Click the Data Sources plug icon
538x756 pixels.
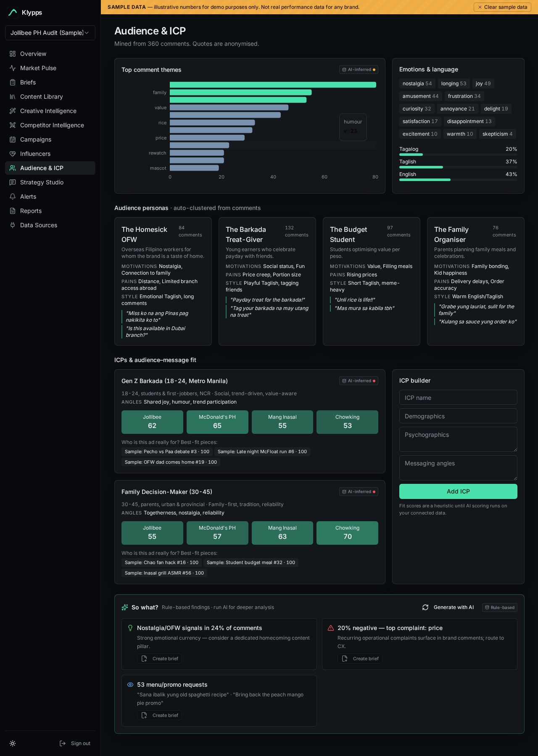point(13,225)
